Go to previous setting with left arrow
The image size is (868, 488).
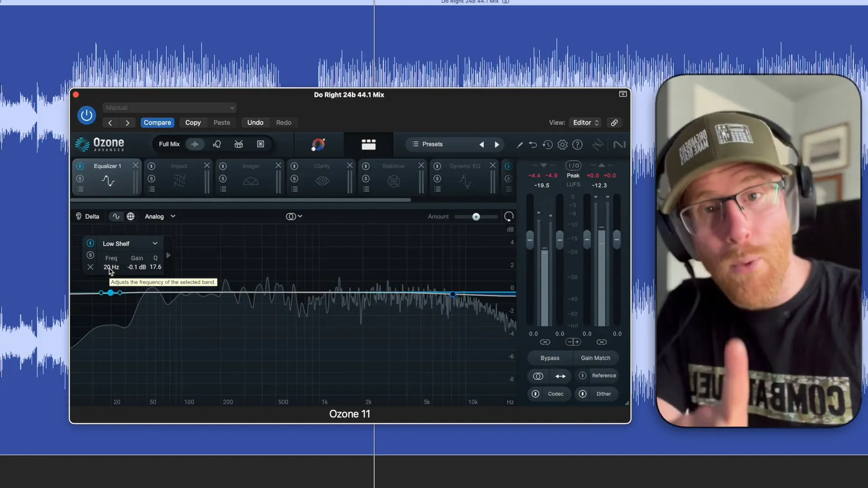[110, 122]
